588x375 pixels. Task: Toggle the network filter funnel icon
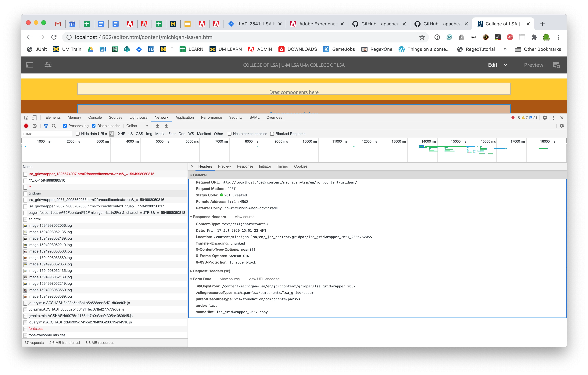[46, 126]
